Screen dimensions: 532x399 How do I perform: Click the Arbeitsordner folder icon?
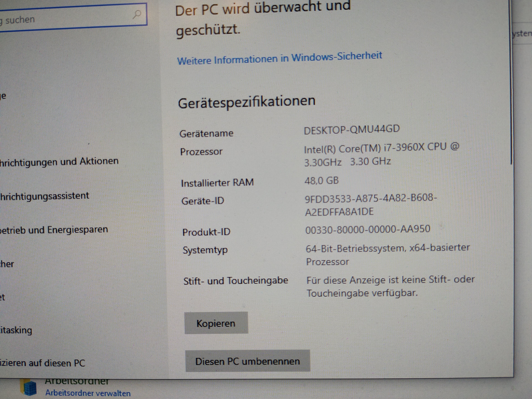click(x=29, y=388)
